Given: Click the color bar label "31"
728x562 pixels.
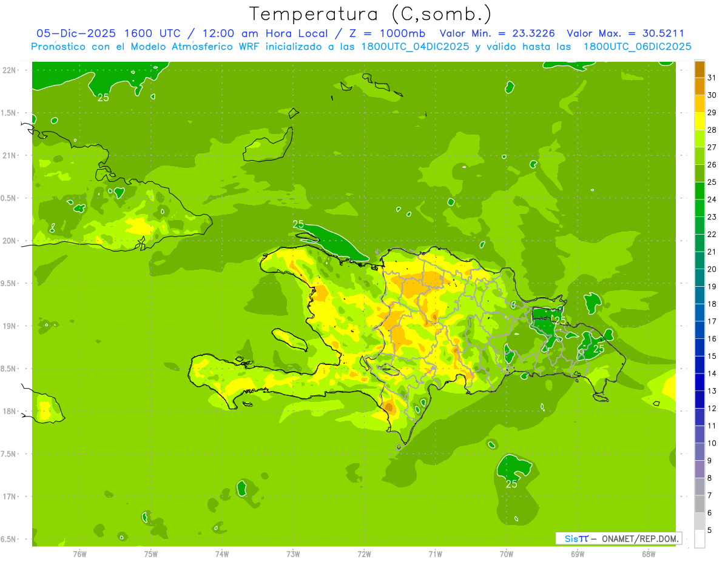Looking at the screenshot, I should (x=712, y=78).
